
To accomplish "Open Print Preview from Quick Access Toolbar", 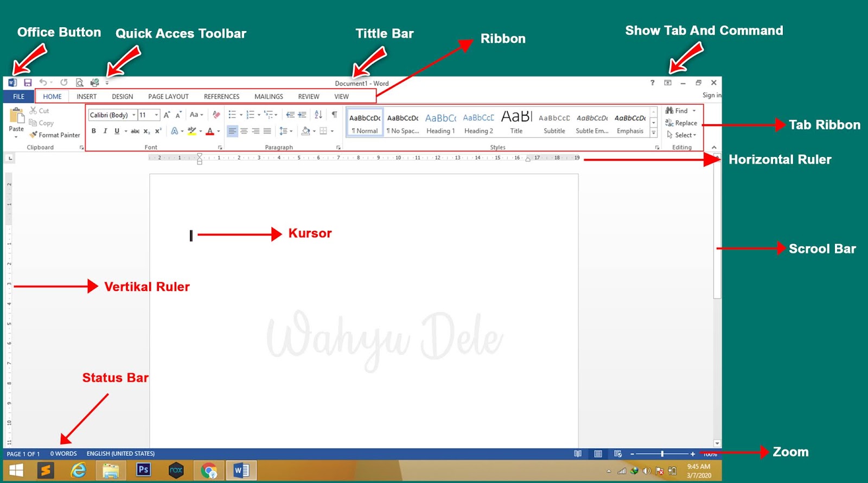I will (79, 82).
